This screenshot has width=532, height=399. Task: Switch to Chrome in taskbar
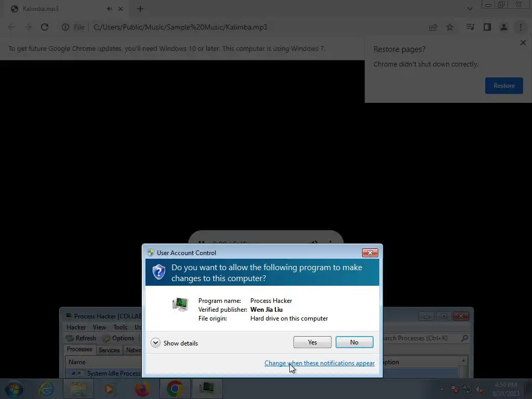[175, 389]
